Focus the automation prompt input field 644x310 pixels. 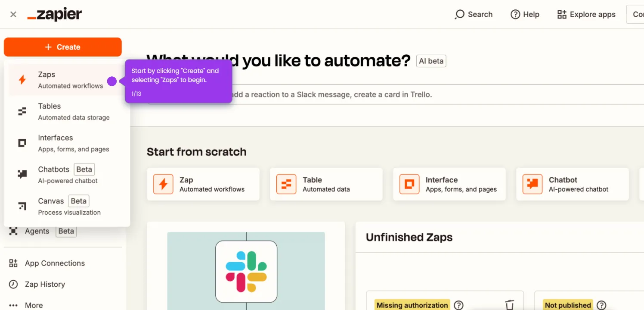(396, 94)
